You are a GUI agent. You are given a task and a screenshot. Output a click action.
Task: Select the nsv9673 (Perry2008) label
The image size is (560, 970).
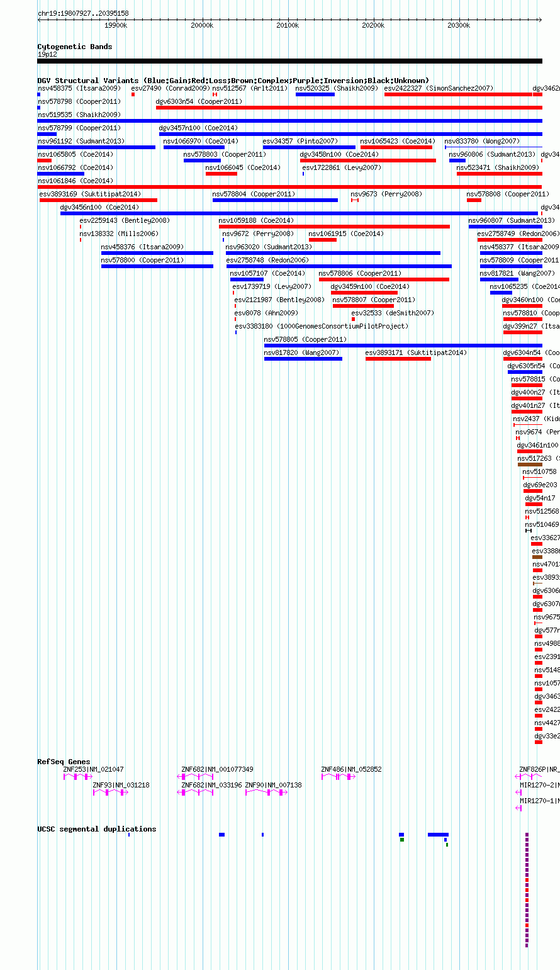click(386, 194)
